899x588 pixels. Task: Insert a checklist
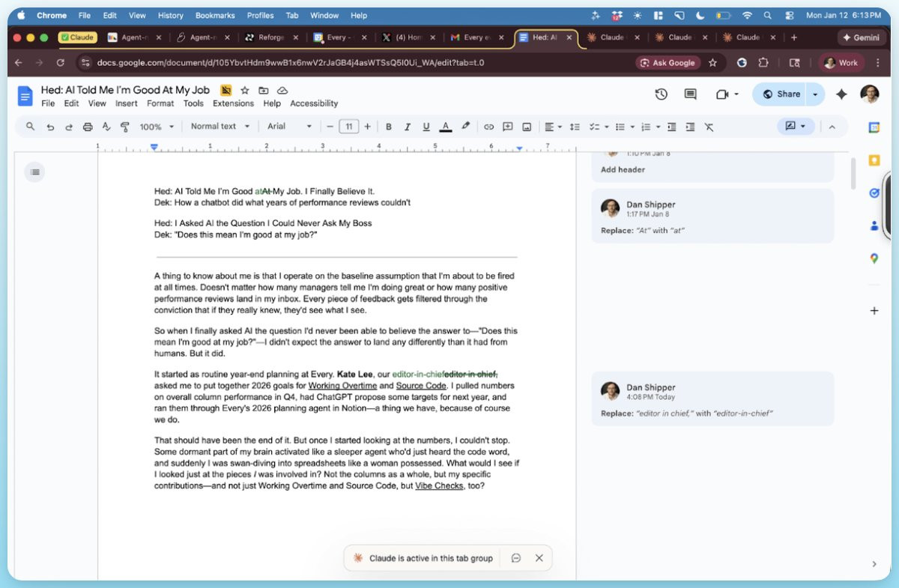click(594, 127)
